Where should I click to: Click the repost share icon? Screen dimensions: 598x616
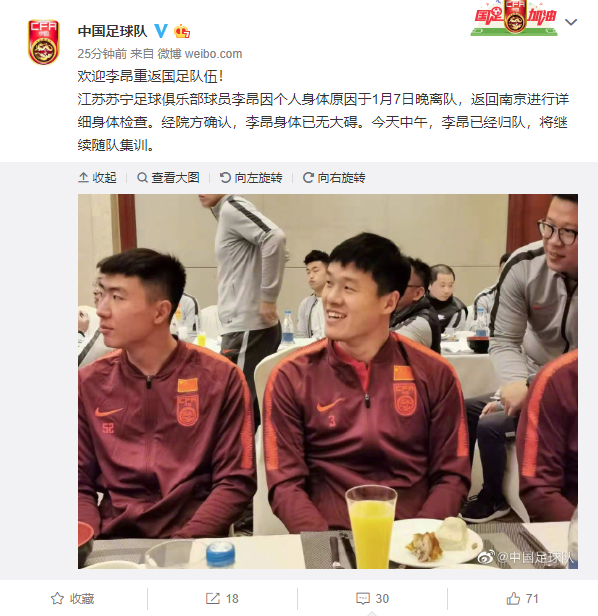point(213,598)
